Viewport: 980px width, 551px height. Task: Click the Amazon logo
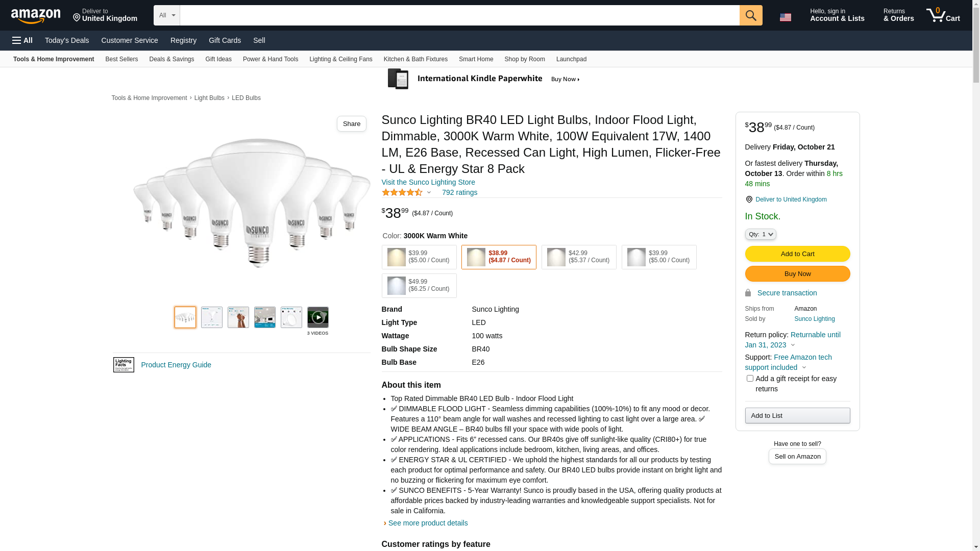pyautogui.click(x=36, y=16)
